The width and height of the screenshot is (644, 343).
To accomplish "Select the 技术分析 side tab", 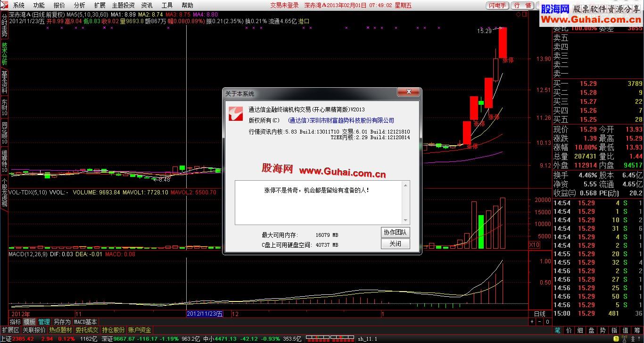I will [4, 54].
